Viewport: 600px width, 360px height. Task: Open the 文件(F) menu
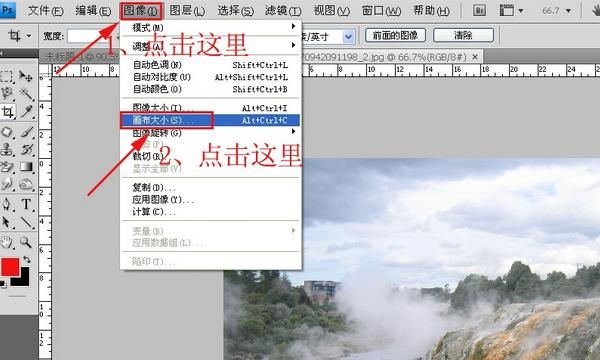46,11
